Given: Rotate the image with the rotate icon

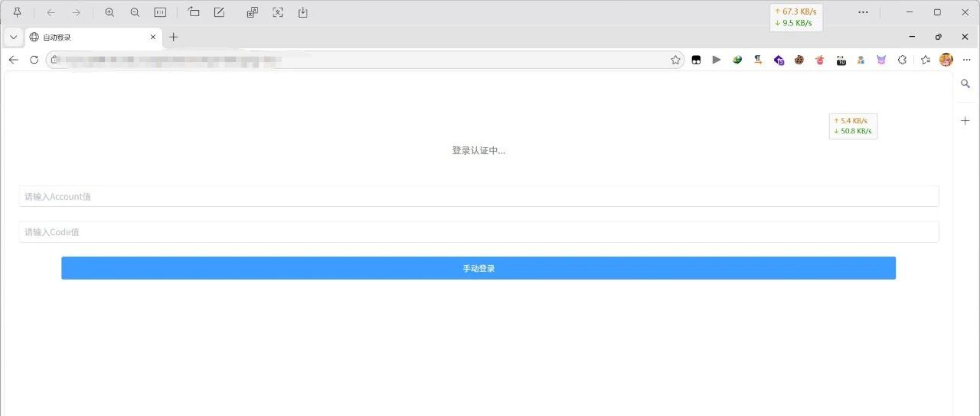Looking at the screenshot, I should [x=194, y=12].
